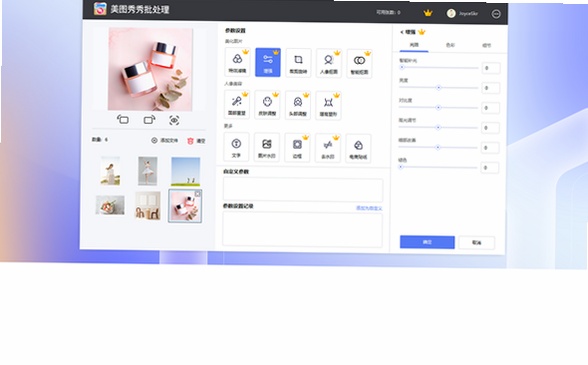Click the custom parameters empty box
The height and width of the screenshot is (365, 588).
pyautogui.click(x=303, y=189)
